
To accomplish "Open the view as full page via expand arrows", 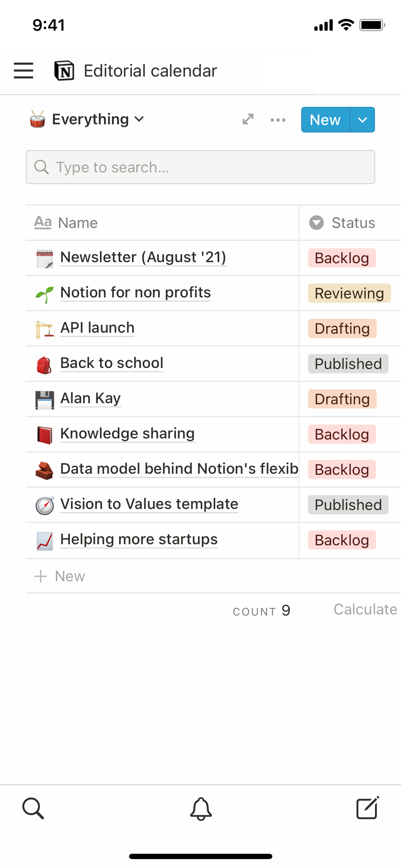I will [x=248, y=119].
